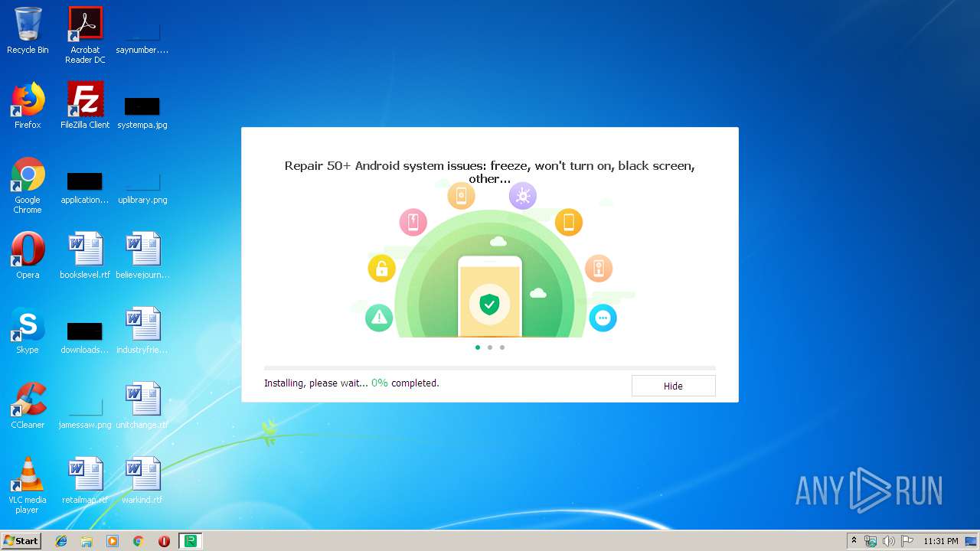Open Internet Explorer from taskbar

61,541
